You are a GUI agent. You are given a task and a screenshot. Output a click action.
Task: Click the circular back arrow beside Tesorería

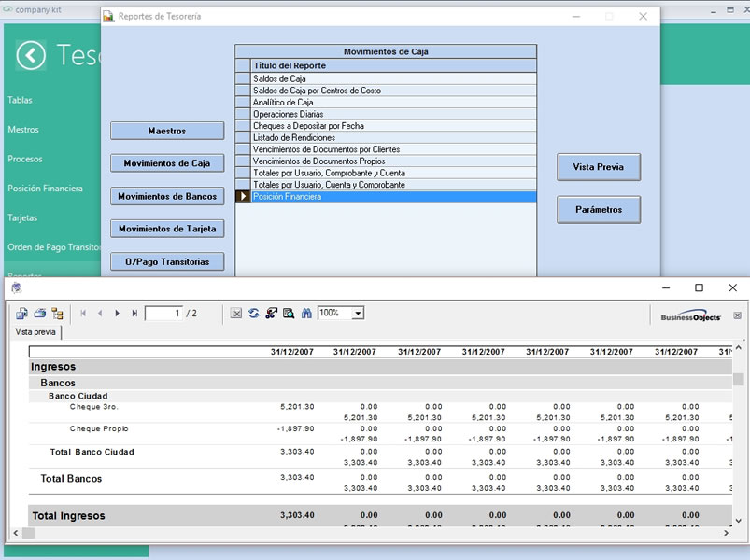tap(31, 55)
